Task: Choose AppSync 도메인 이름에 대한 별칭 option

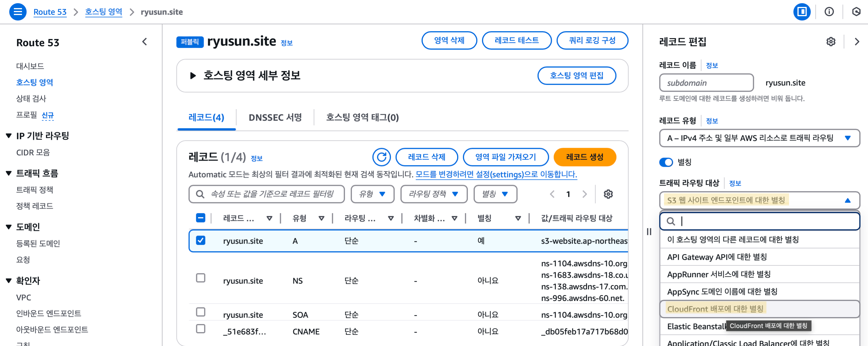Action: point(759,291)
